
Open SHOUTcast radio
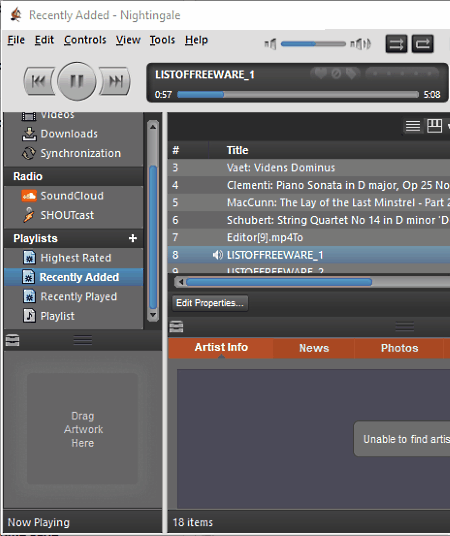pos(74,215)
